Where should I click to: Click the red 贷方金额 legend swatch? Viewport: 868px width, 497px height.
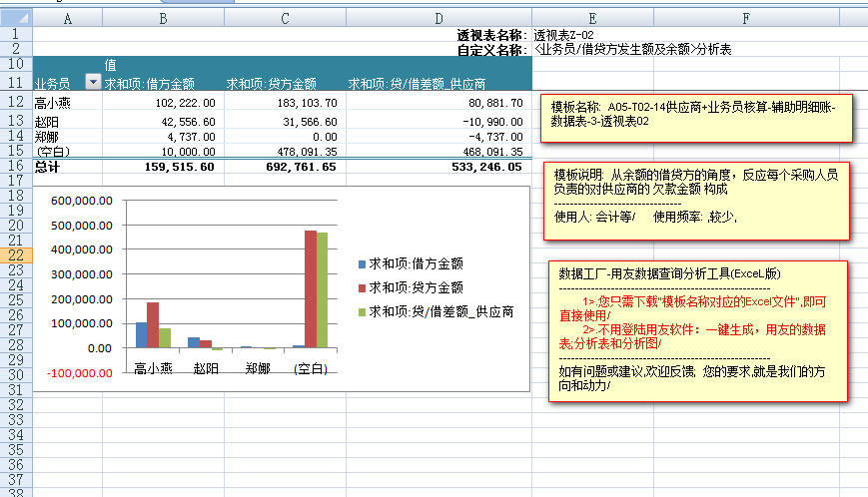pyautogui.click(x=363, y=288)
